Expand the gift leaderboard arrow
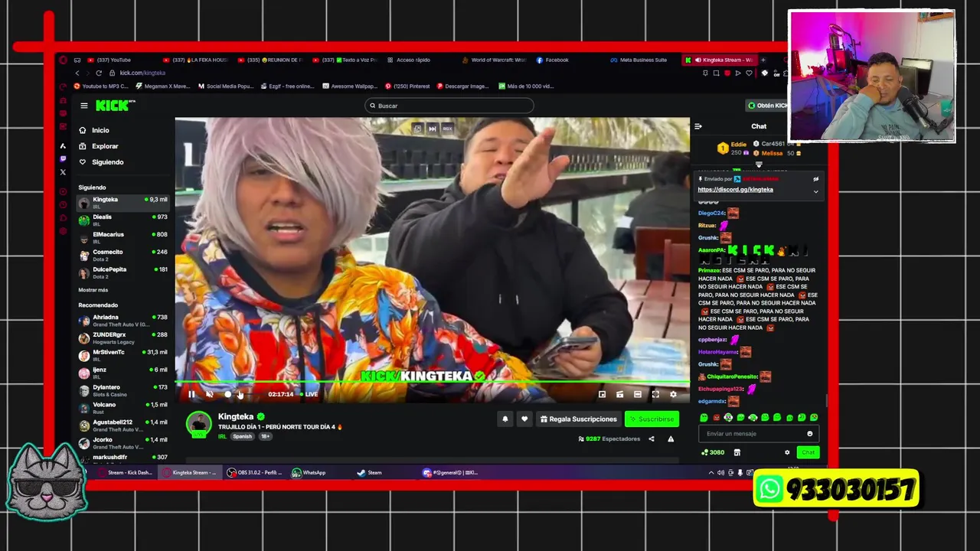 tap(759, 165)
